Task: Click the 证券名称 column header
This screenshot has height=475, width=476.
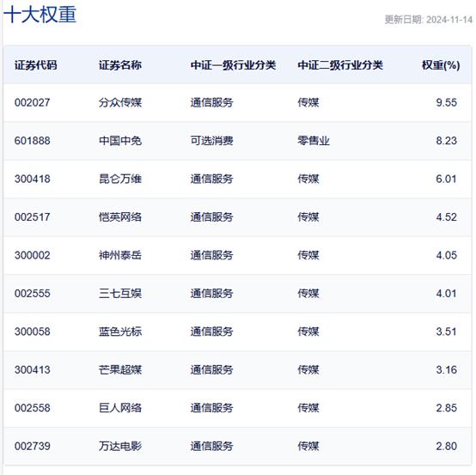Action: [x=120, y=65]
